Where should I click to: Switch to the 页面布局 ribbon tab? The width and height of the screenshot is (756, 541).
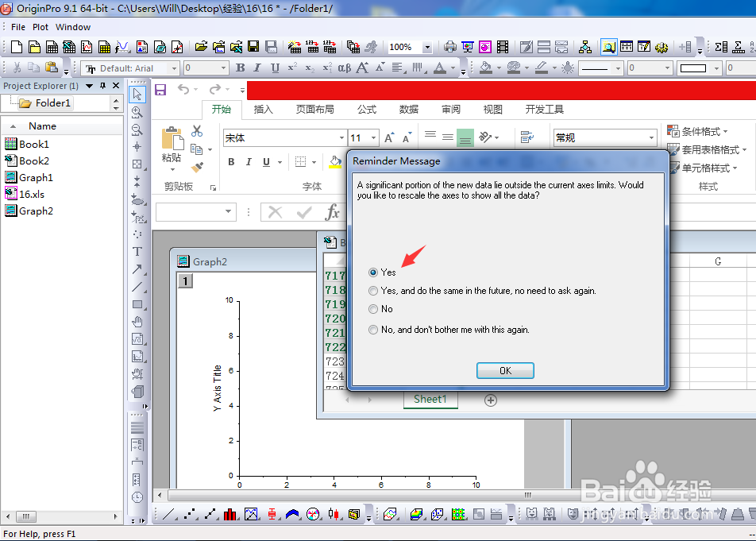pyautogui.click(x=314, y=110)
